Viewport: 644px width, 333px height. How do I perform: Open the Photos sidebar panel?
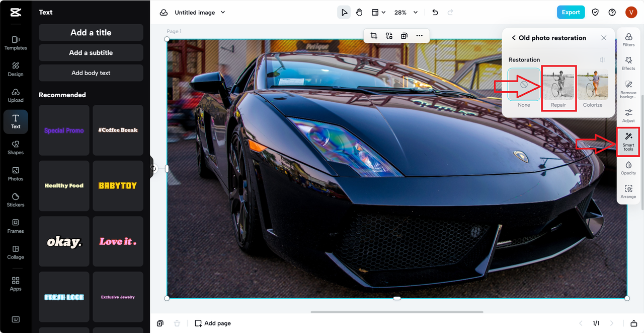click(x=16, y=174)
